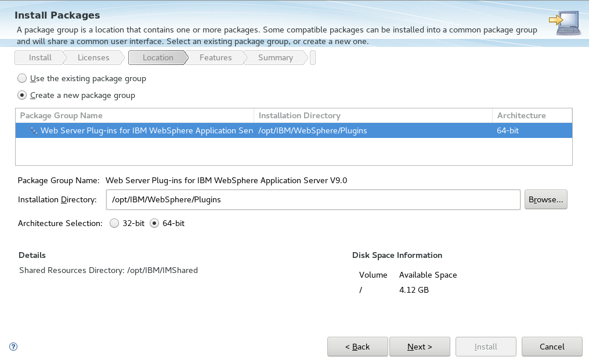Click the install computer icon in the header
This screenshot has width=589, height=364.
tap(565, 23)
